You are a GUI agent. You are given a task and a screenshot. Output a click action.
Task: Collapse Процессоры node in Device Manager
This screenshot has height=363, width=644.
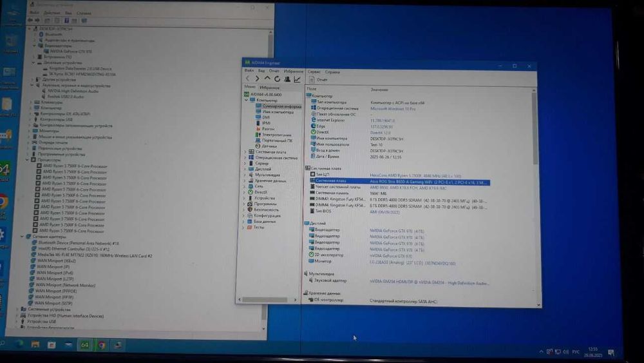28,159
